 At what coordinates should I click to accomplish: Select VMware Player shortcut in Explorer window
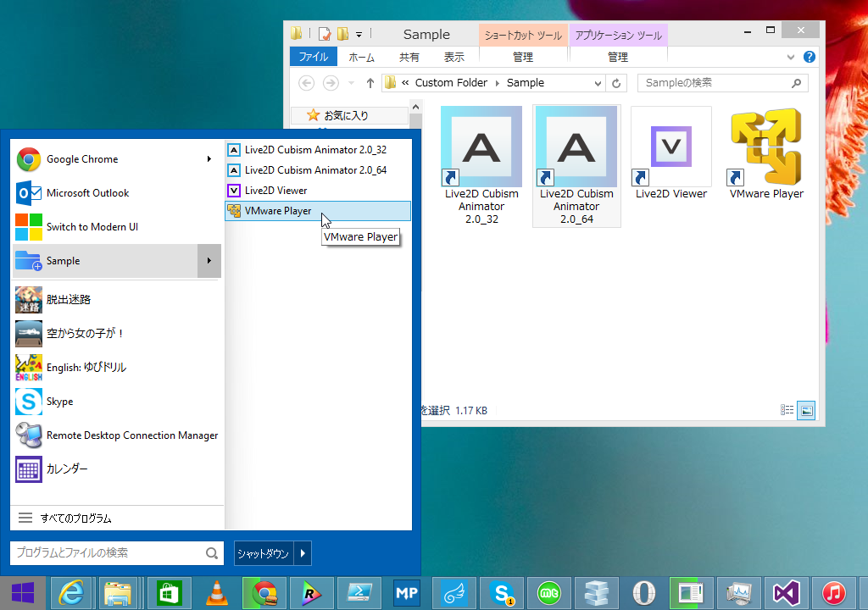pyautogui.click(x=766, y=154)
